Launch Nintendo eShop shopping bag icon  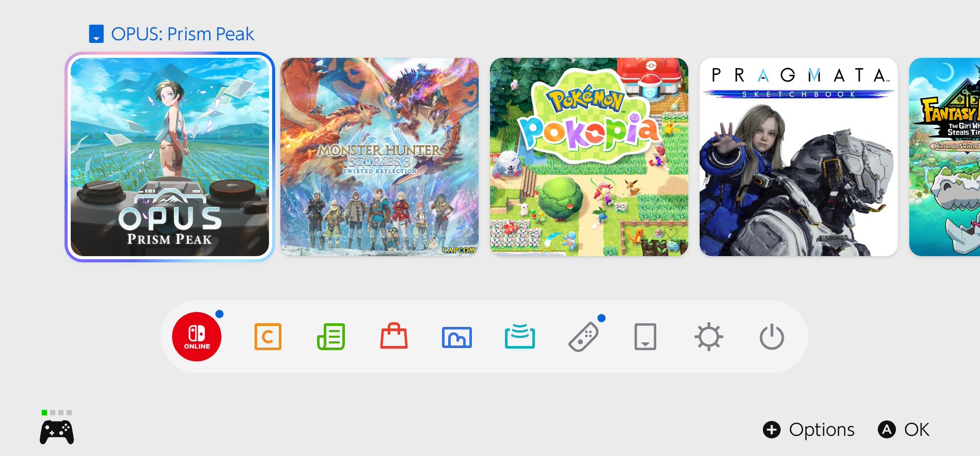[394, 337]
